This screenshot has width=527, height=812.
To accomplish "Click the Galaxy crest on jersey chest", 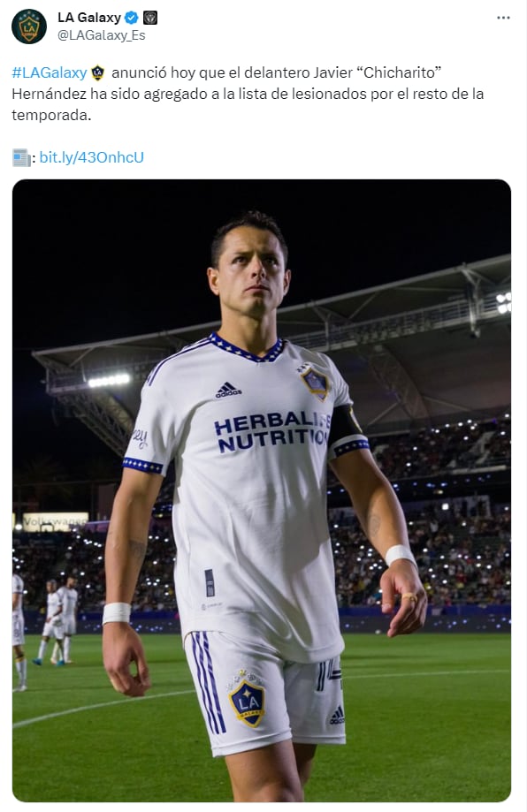I will pyautogui.click(x=314, y=382).
